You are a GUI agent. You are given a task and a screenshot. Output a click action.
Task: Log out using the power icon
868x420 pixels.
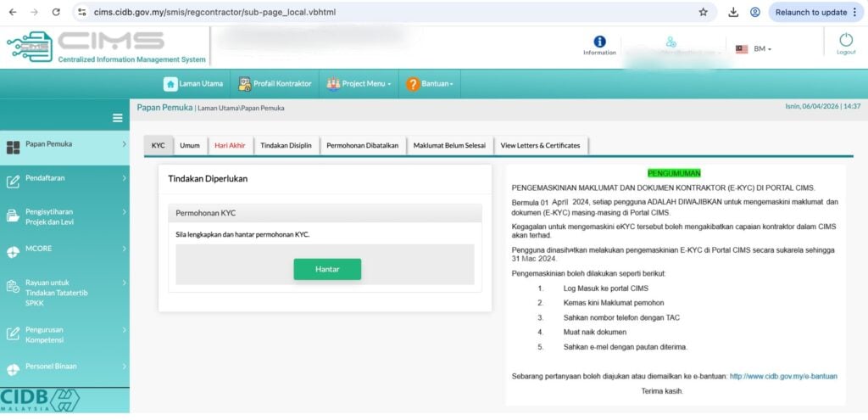click(846, 44)
